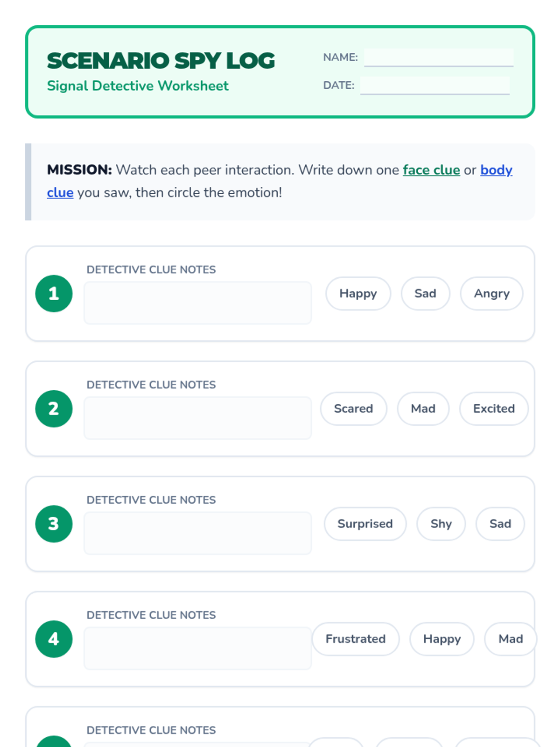Focus scenario 3 detective clue notes box

197,533
